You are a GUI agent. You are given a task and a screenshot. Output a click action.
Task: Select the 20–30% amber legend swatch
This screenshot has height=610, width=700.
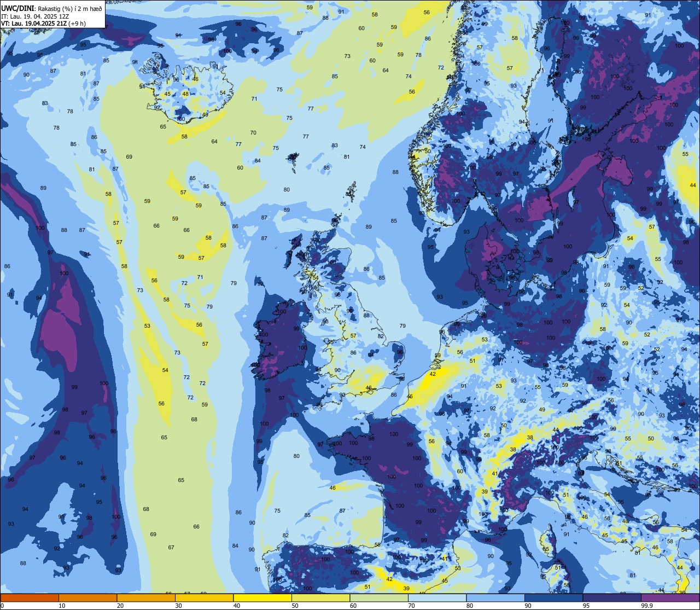pos(146,597)
